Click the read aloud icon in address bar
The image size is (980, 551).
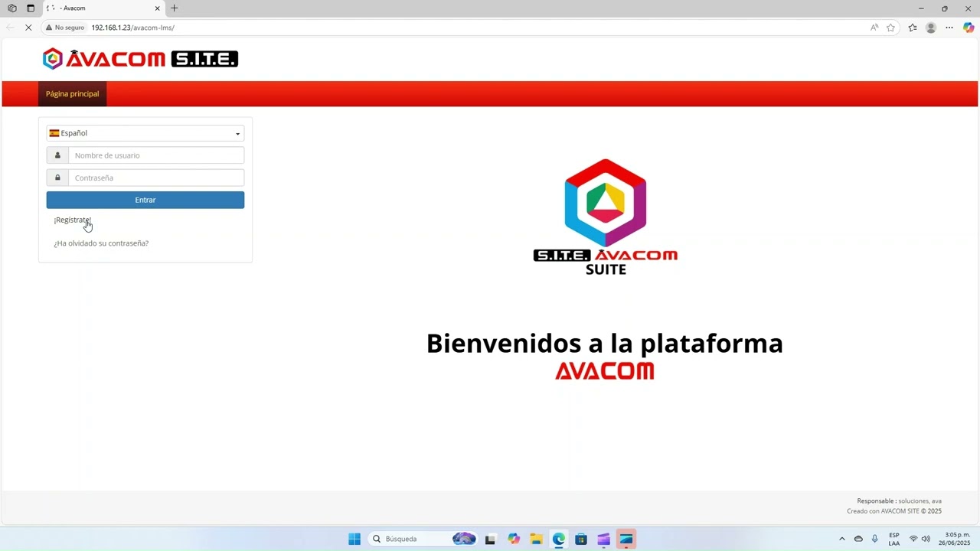[874, 28]
